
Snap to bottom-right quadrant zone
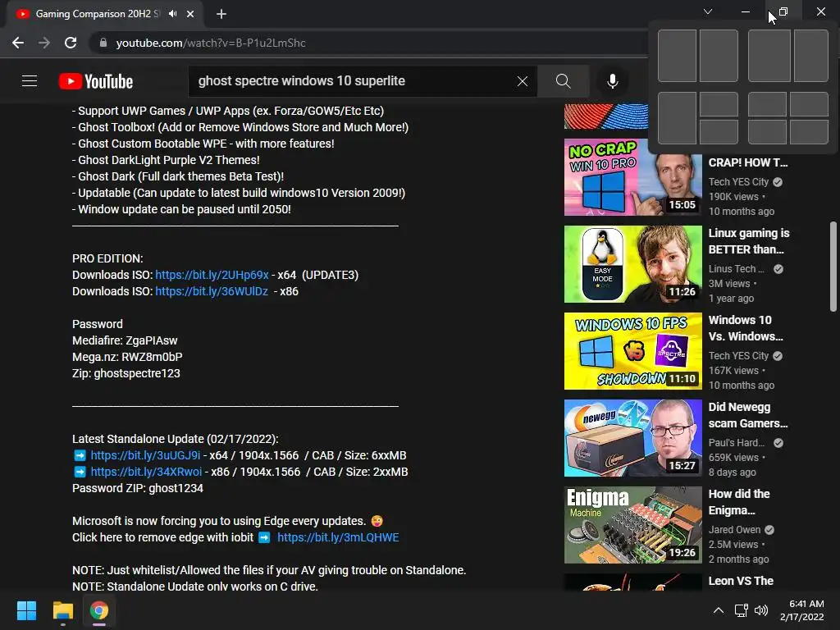(x=809, y=132)
